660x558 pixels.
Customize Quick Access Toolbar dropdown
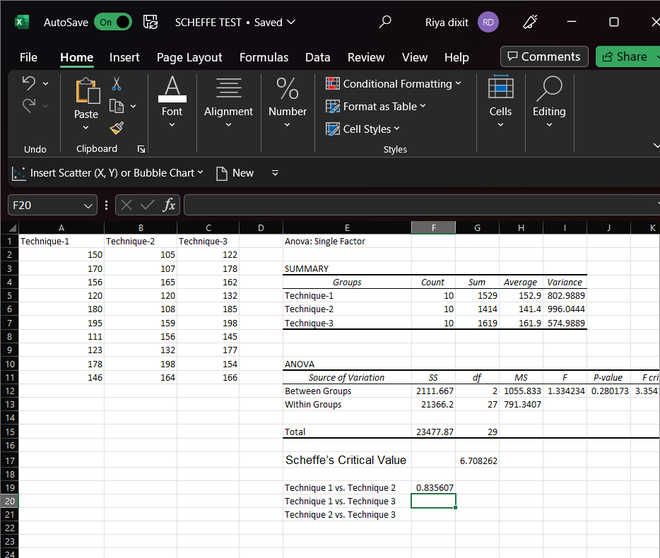click(275, 173)
